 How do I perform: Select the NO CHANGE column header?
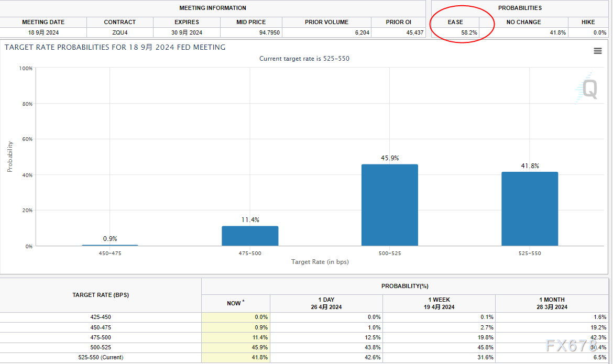coord(523,22)
